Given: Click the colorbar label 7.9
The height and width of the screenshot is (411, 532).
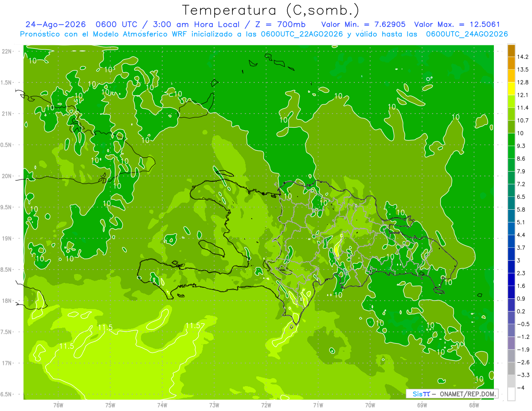Looking at the screenshot, I should click(521, 172).
